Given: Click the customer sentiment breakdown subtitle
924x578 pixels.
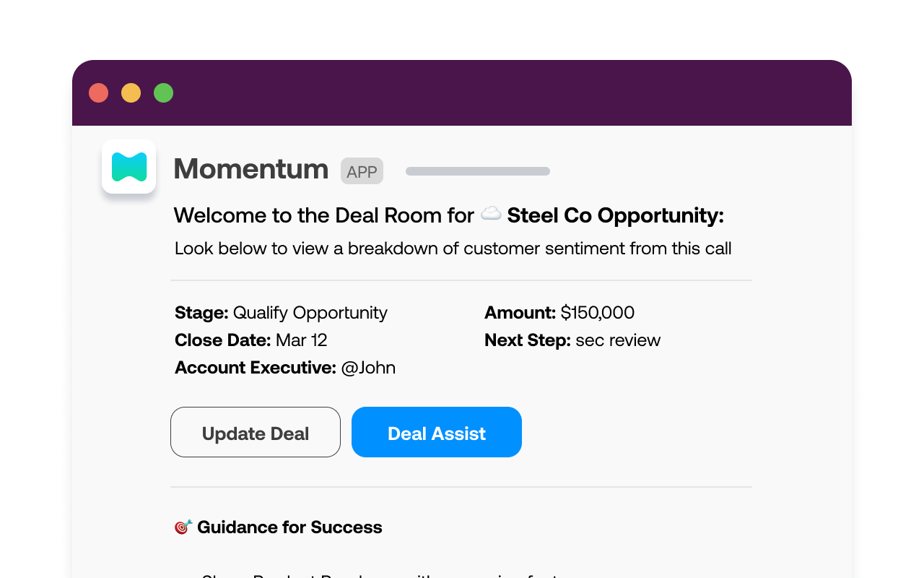Looking at the screenshot, I should pyautogui.click(x=453, y=249).
